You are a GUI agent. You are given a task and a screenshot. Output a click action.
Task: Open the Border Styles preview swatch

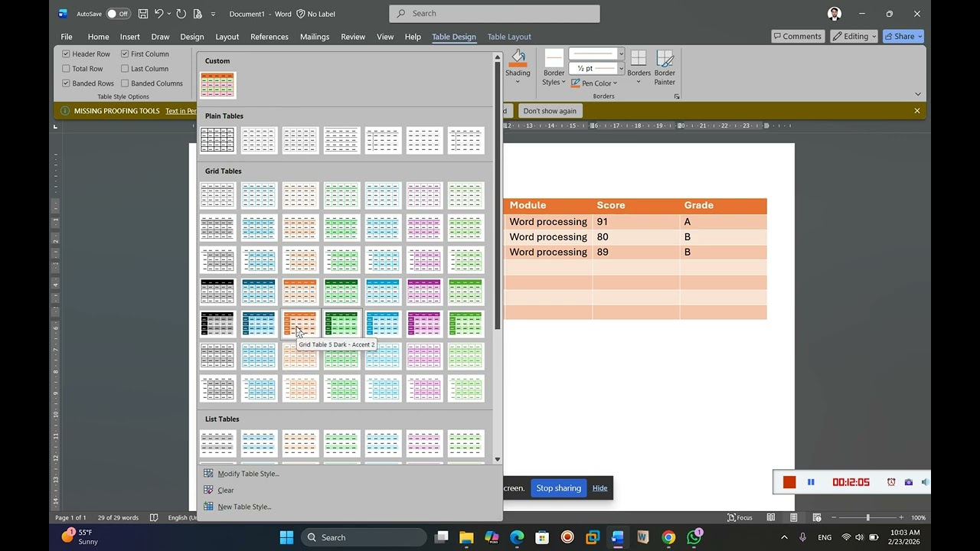pyautogui.click(x=554, y=57)
